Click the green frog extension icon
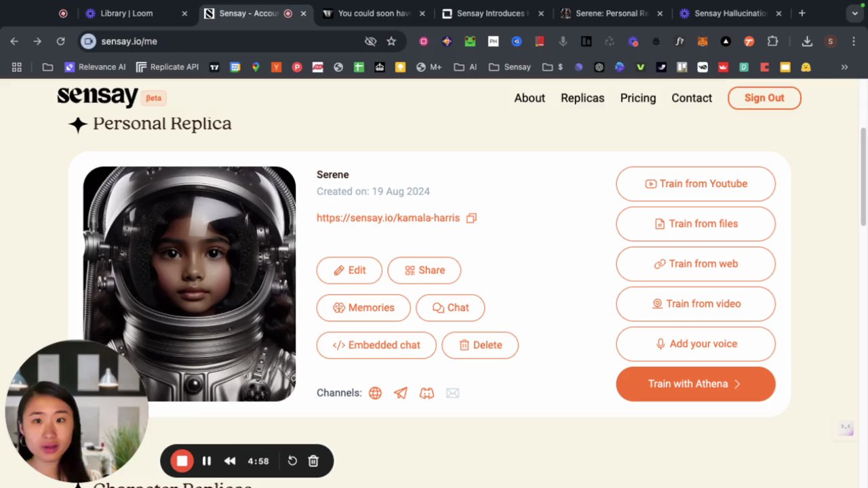Viewport: 868px width, 488px height. 470,41
